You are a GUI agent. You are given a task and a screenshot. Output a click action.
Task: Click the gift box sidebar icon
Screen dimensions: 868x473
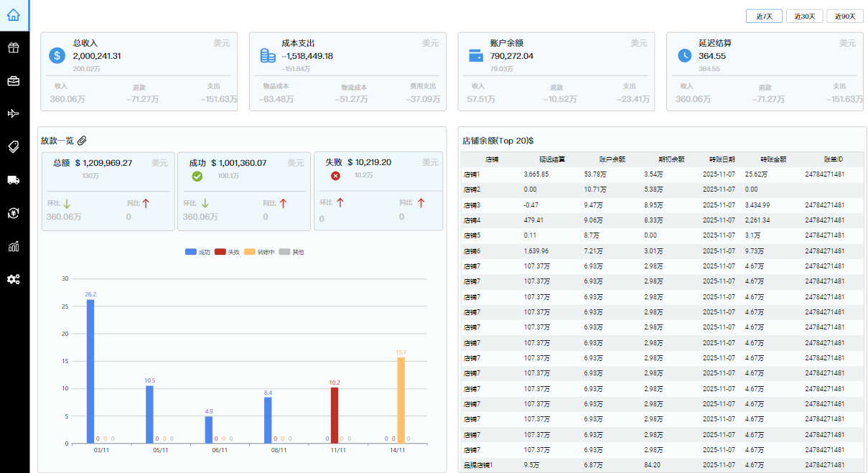14,48
